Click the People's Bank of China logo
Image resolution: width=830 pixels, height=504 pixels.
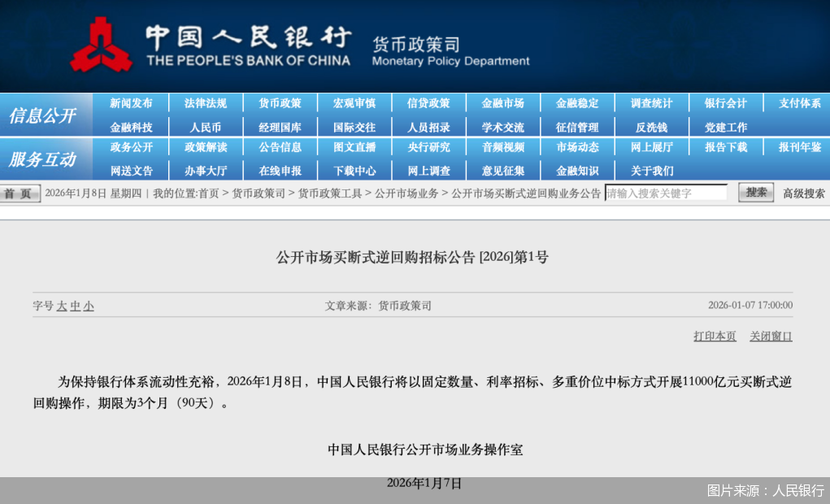(x=102, y=45)
